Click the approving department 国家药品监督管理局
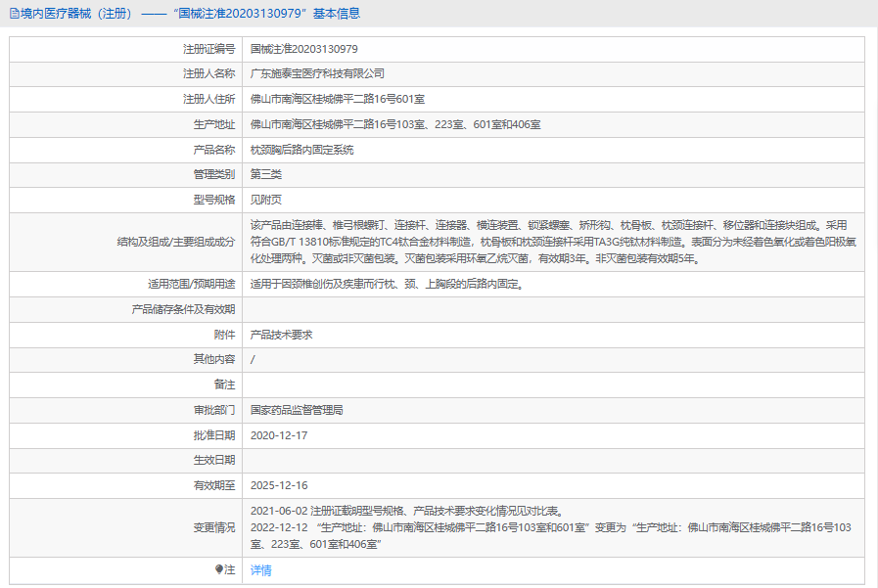The image size is (878, 588). pos(297,410)
